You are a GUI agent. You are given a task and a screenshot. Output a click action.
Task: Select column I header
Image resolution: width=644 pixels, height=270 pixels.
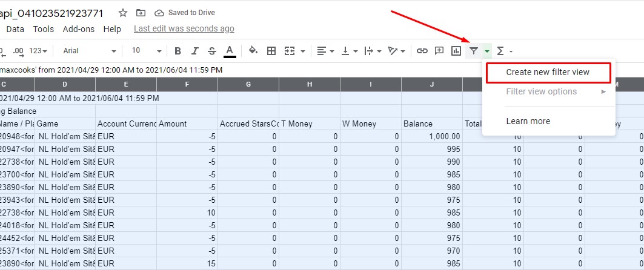pyautogui.click(x=371, y=85)
